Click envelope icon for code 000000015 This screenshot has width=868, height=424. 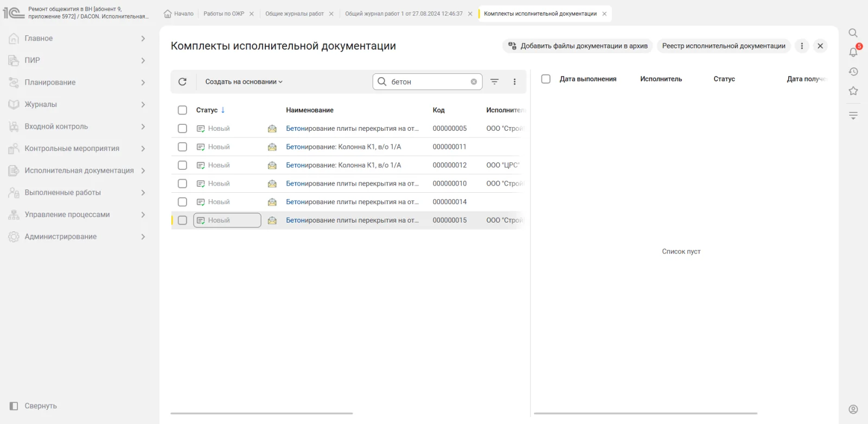pyautogui.click(x=272, y=220)
